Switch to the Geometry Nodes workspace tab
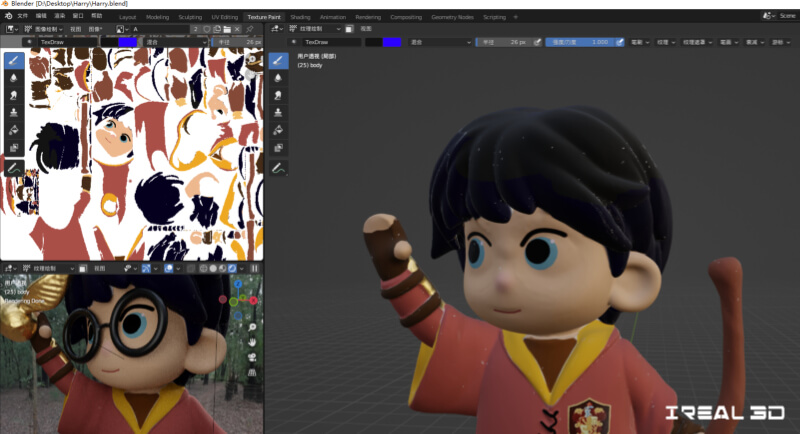Viewport: 800px width, 434px height. [x=452, y=17]
